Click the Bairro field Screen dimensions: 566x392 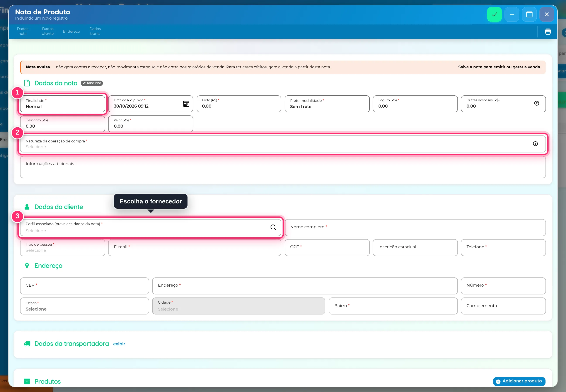tap(393, 306)
